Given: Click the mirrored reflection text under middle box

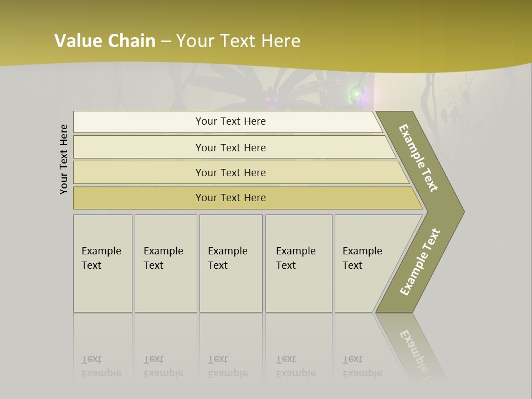Looking at the screenshot, I should pos(227,367).
